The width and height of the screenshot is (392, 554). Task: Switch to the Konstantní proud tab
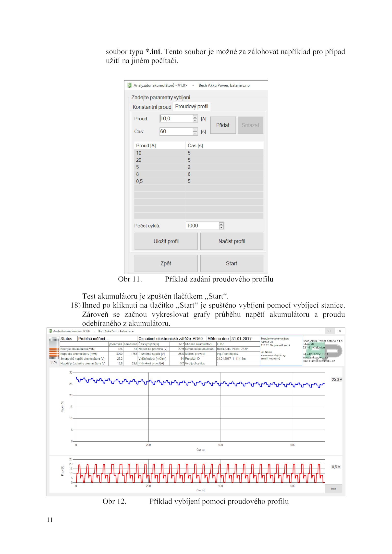click(x=152, y=107)
